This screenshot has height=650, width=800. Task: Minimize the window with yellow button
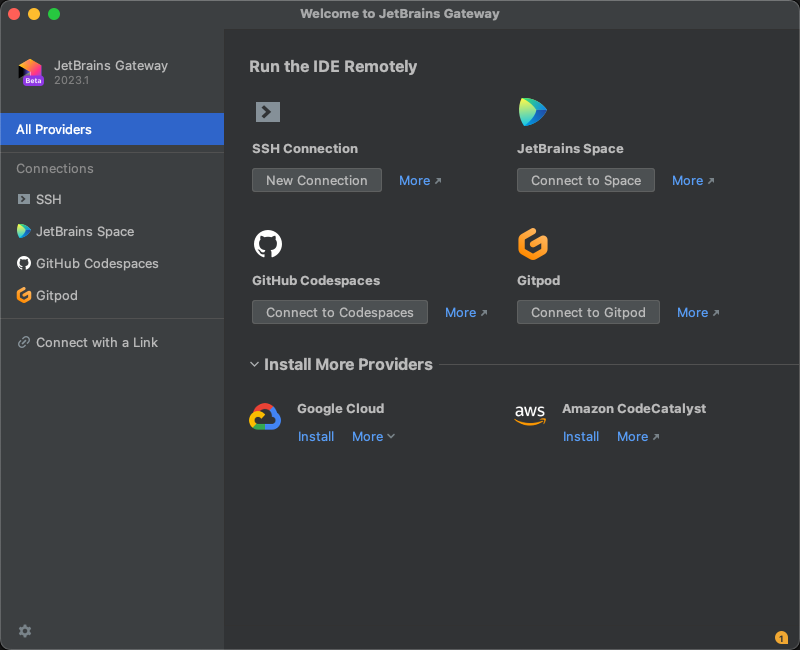(34, 14)
